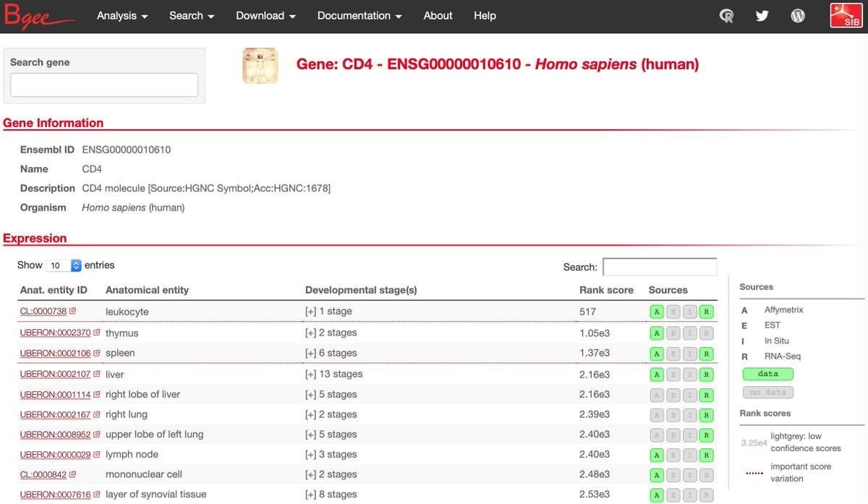Click the green data legend swatch

pos(767,374)
